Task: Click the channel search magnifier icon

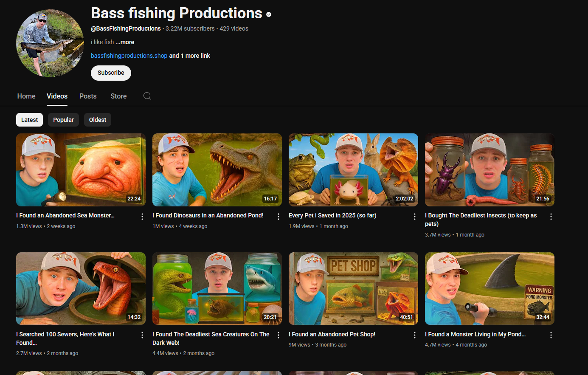Action: point(147,96)
